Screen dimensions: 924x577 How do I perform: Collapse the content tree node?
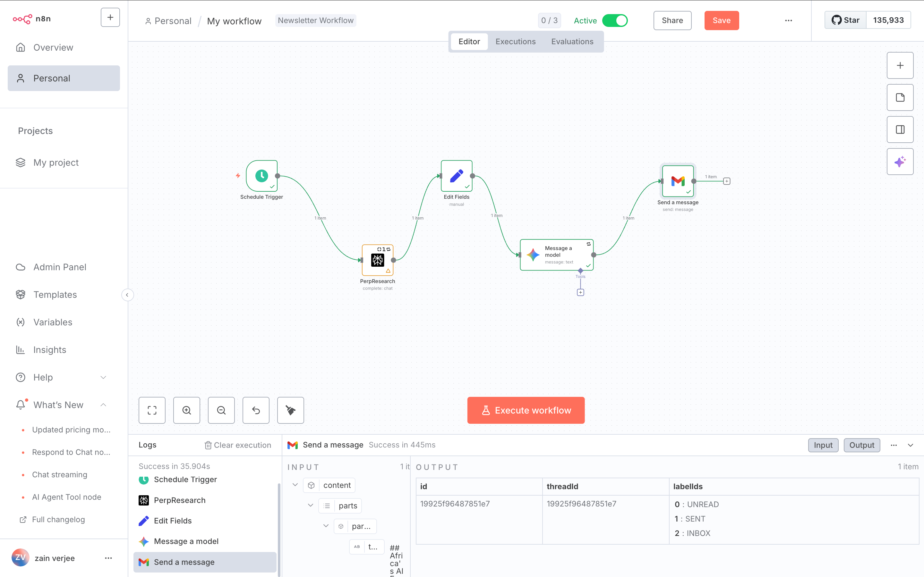point(295,485)
